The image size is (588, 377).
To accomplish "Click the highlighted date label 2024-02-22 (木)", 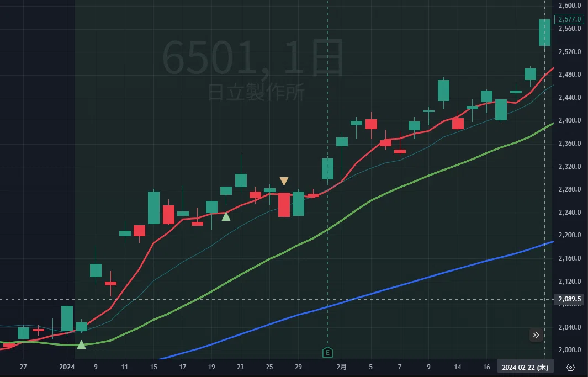I will tap(525, 367).
